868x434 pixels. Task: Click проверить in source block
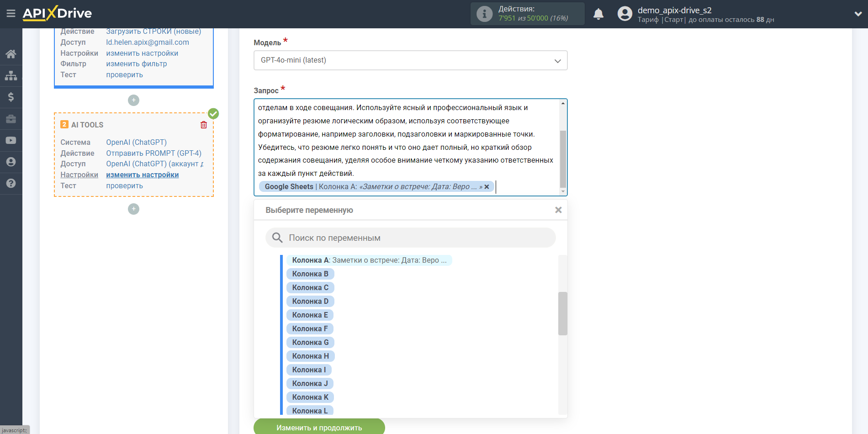124,74
